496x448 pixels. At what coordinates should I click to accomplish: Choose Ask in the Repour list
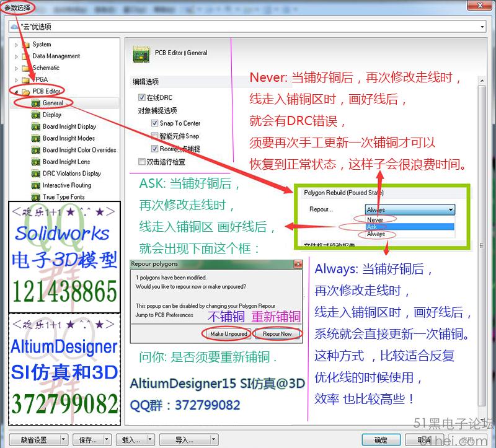click(x=410, y=227)
